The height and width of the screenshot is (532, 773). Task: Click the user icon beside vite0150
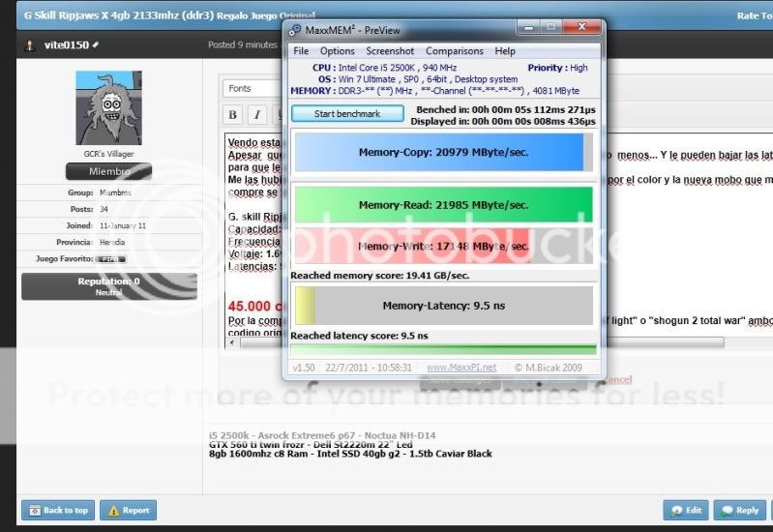tap(29, 45)
